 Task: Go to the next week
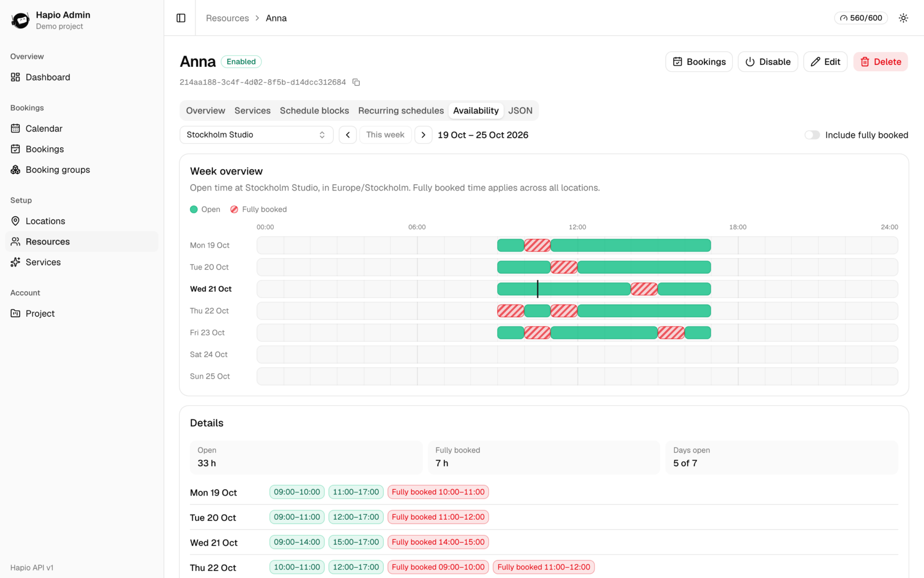tap(423, 135)
